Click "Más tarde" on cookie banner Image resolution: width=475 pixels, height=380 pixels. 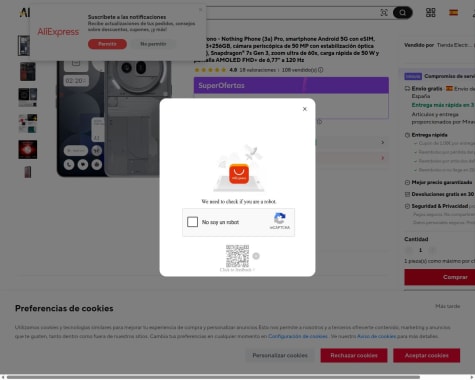[x=448, y=306]
